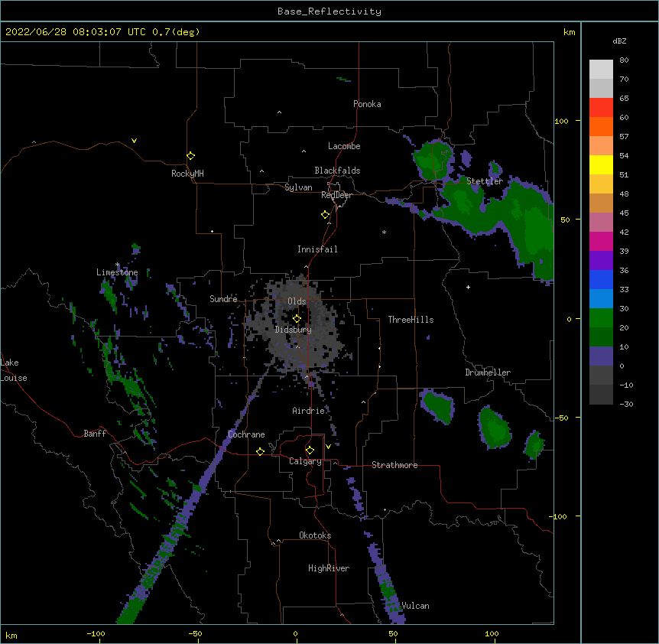Click the blue 36 dBZ legend swatch
The image size is (659, 644).
coord(601,279)
